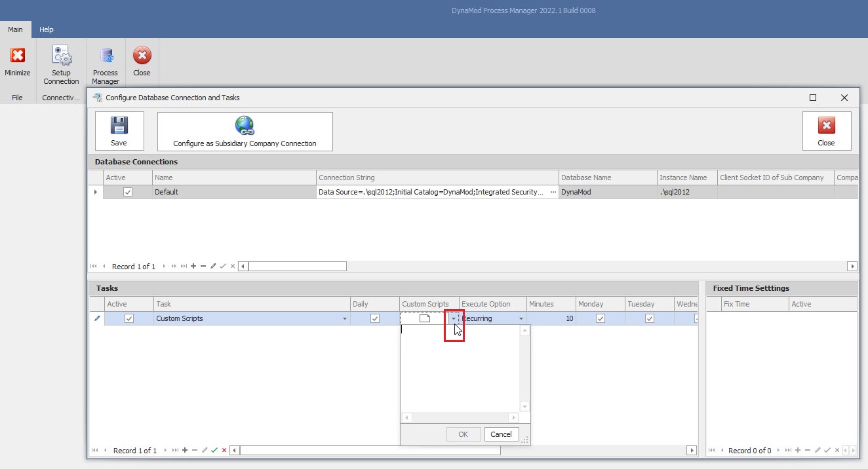Image resolution: width=868 pixels, height=469 pixels.
Task: Go to first record in Database Connections navigator
Action: (x=94, y=267)
